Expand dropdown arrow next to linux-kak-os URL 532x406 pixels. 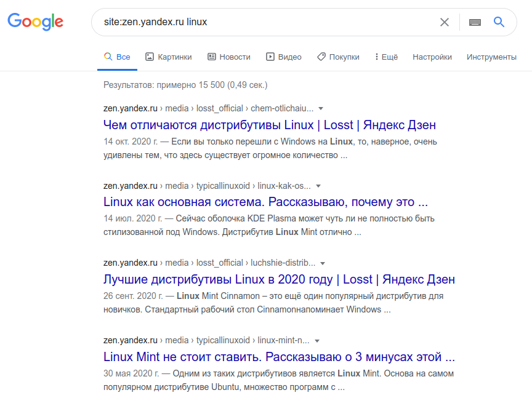318,186
